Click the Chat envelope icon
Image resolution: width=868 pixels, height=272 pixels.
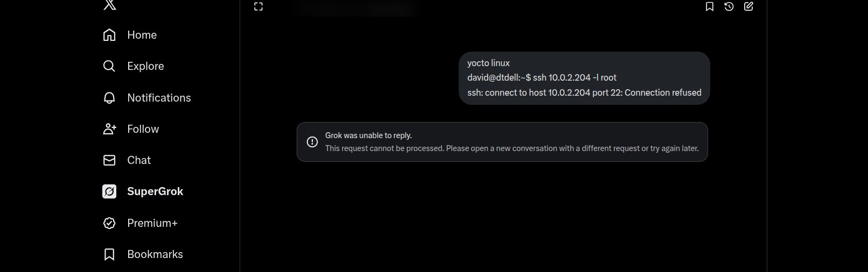109,160
